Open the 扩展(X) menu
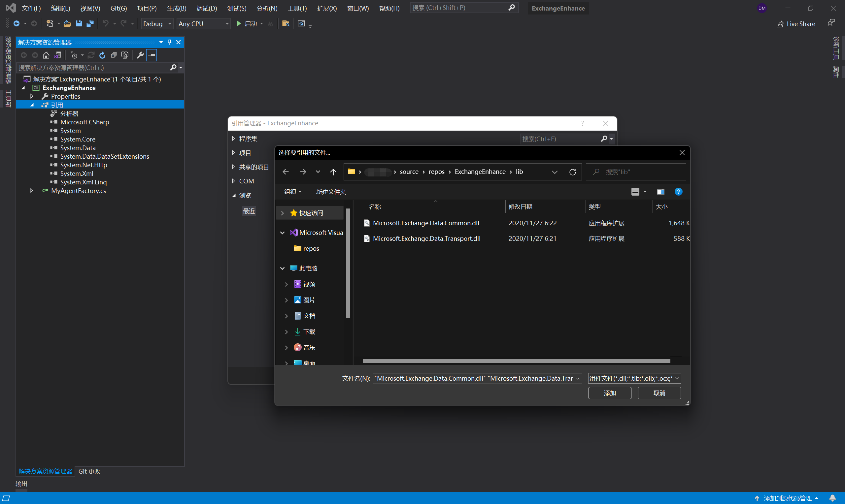This screenshot has height=504, width=845. click(327, 8)
